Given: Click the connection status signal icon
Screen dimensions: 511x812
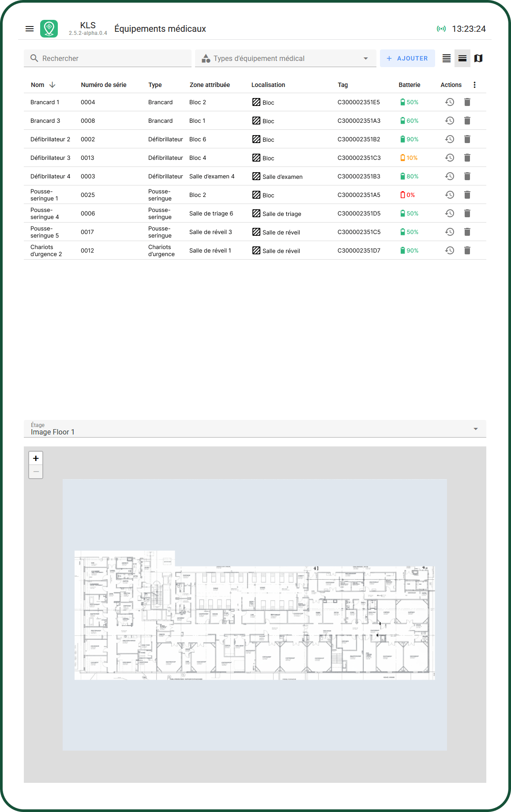Looking at the screenshot, I should [441, 29].
